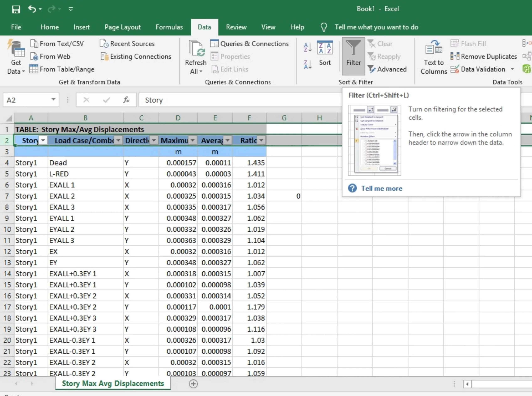Open the Sort dialog button
Image resolution: width=532 pixels, height=396 pixels.
click(x=325, y=54)
